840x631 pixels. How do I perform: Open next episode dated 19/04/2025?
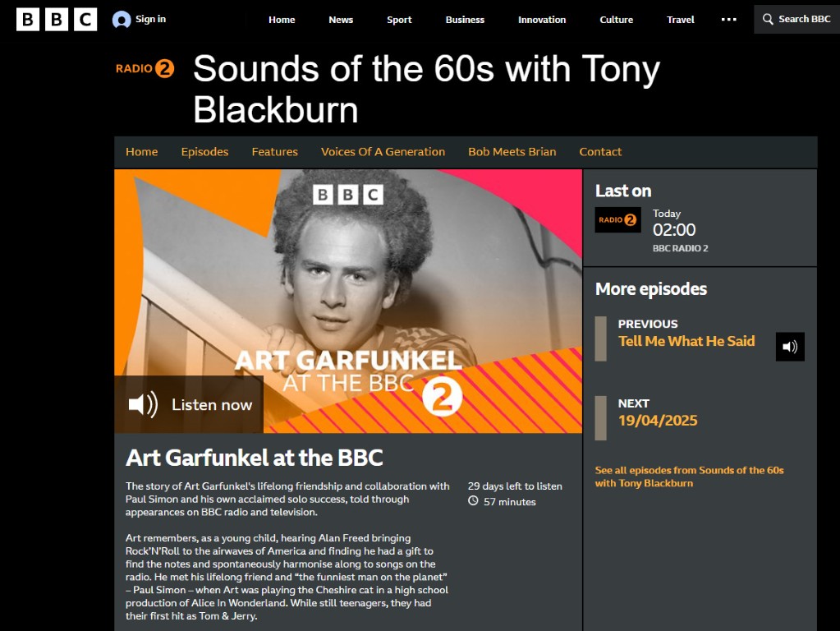point(658,421)
